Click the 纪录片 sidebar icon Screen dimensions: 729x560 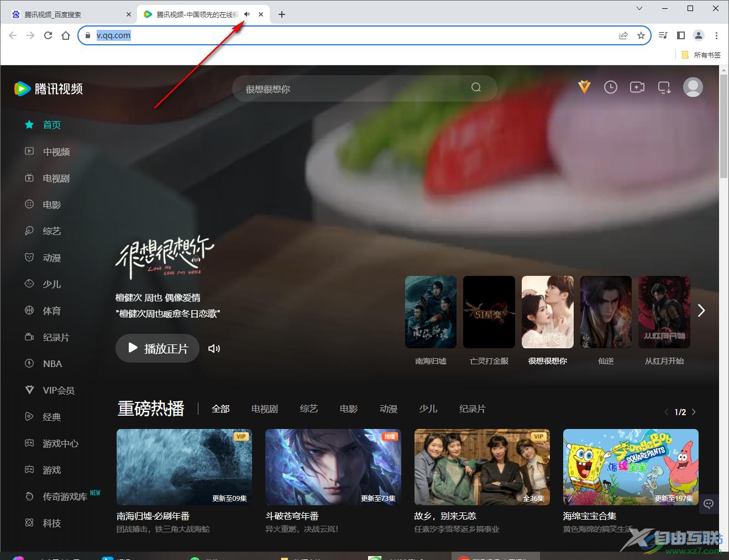click(x=29, y=337)
